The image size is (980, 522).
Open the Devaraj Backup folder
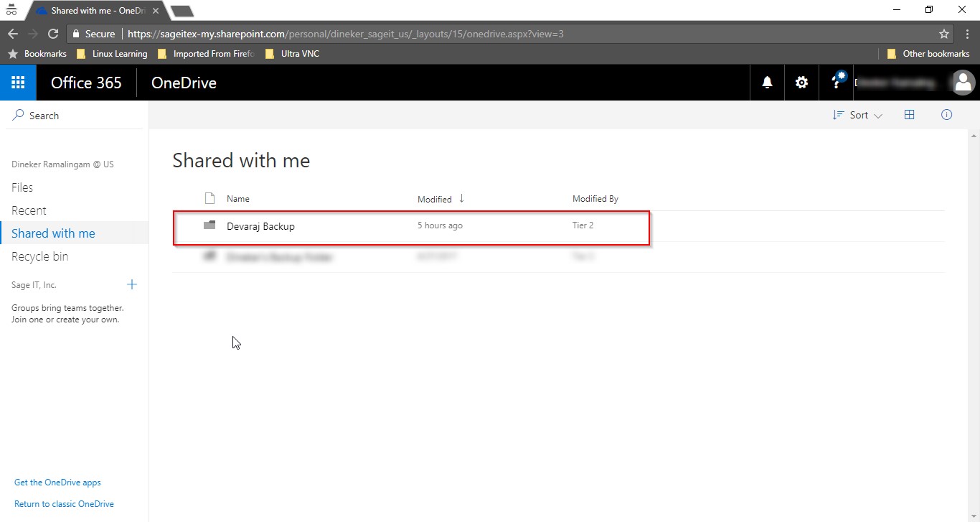pos(260,226)
